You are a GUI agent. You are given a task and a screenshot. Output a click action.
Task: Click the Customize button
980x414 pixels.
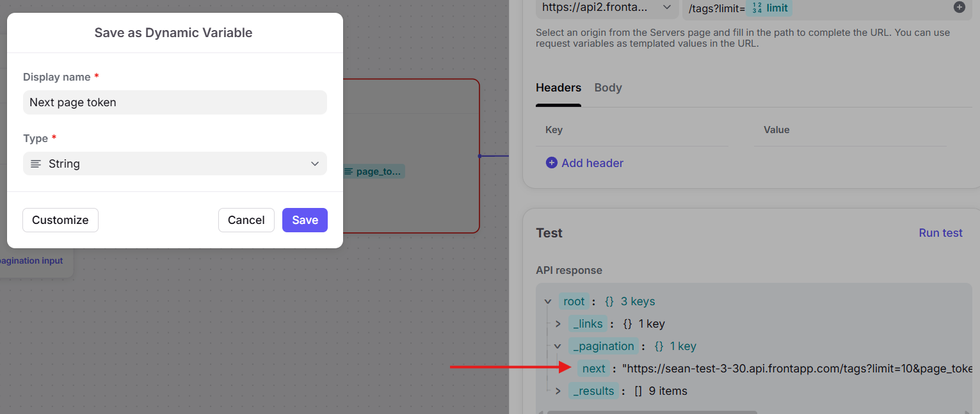tap(60, 220)
